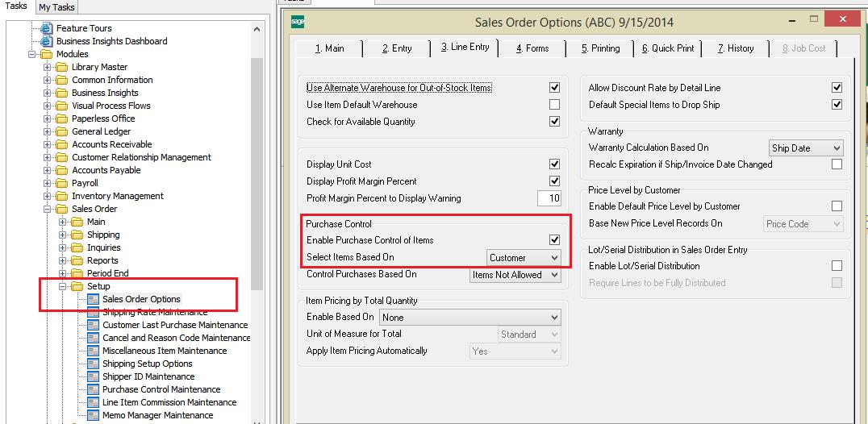The width and height of the screenshot is (868, 424).
Task: Uncheck Use Alternate Warehouse for Out-of-Stock Items
Action: 554,87
